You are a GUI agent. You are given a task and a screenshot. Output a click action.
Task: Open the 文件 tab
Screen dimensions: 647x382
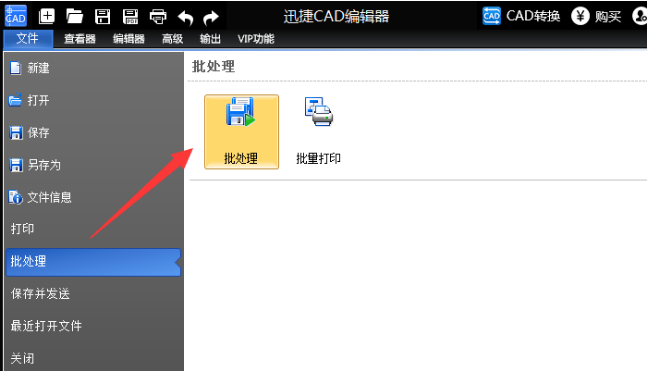pyautogui.click(x=28, y=39)
